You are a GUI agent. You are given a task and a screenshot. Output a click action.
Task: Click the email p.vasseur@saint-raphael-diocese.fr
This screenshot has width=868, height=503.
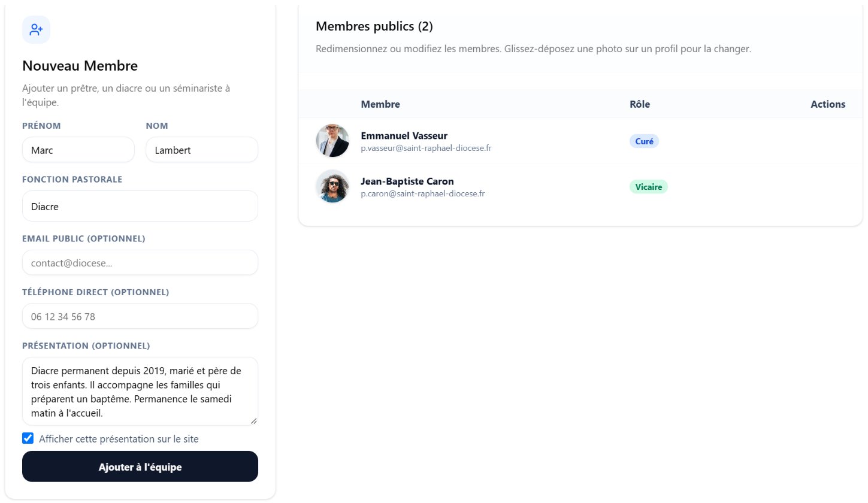426,148
